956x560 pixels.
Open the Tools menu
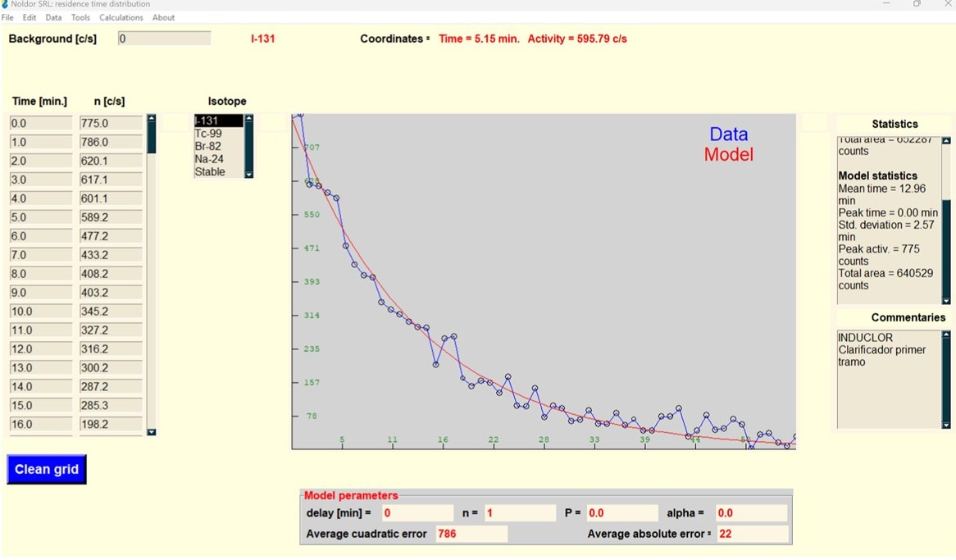(x=80, y=18)
